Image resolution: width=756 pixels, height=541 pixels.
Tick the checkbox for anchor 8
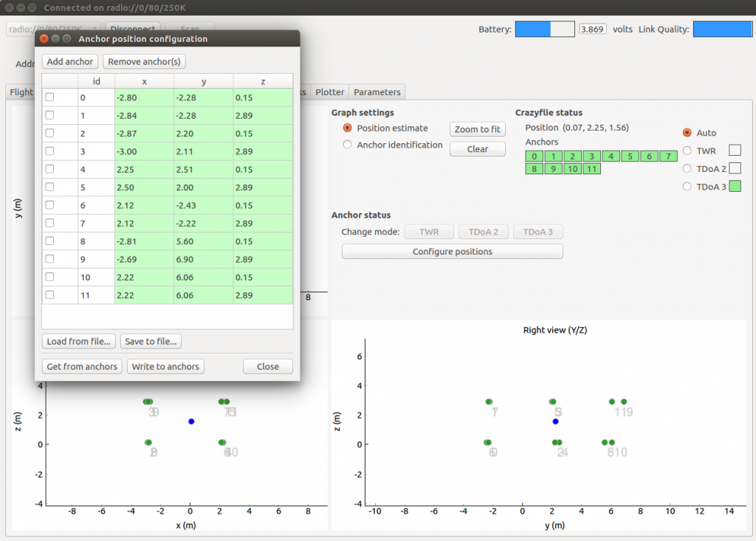(x=49, y=241)
